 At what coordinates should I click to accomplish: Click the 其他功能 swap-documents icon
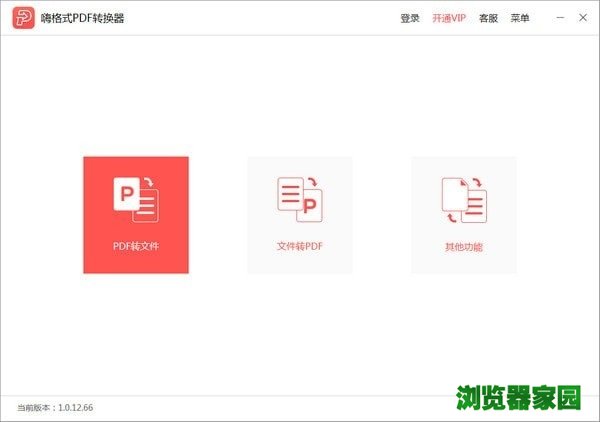point(463,199)
